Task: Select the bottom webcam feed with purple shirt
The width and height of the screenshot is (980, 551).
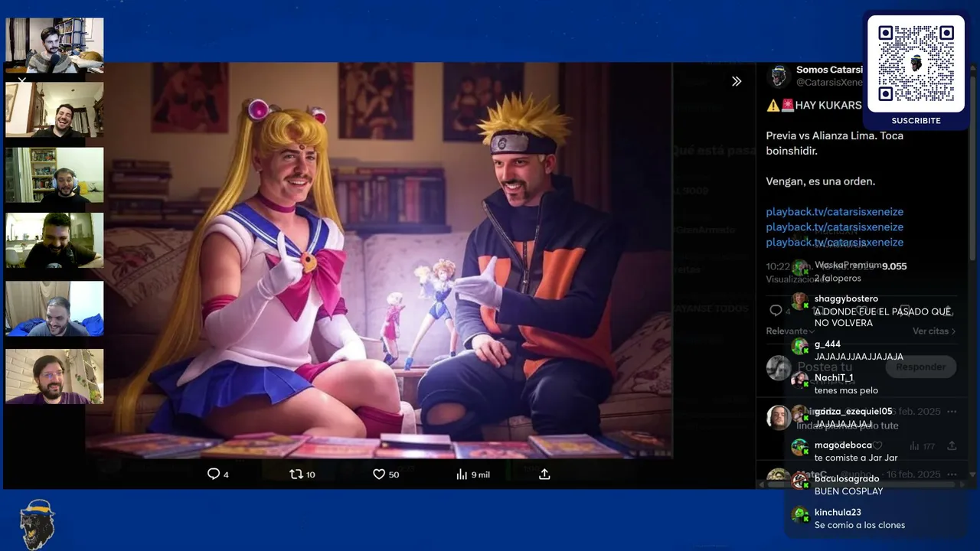Action: tap(54, 377)
